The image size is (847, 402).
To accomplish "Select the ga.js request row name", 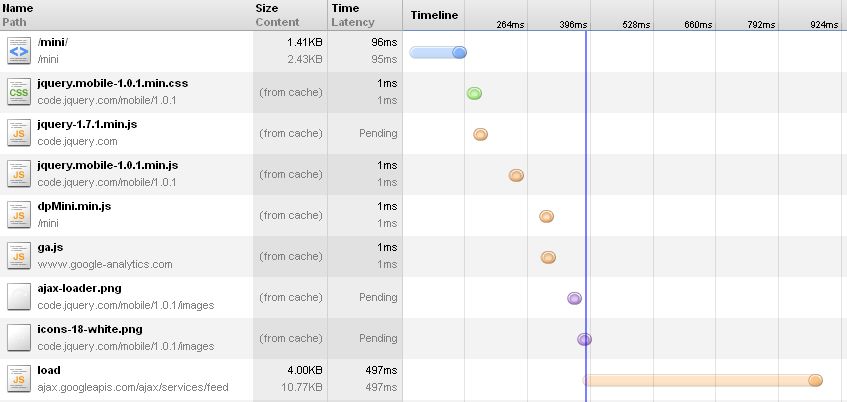I will [x=50, y=247].
